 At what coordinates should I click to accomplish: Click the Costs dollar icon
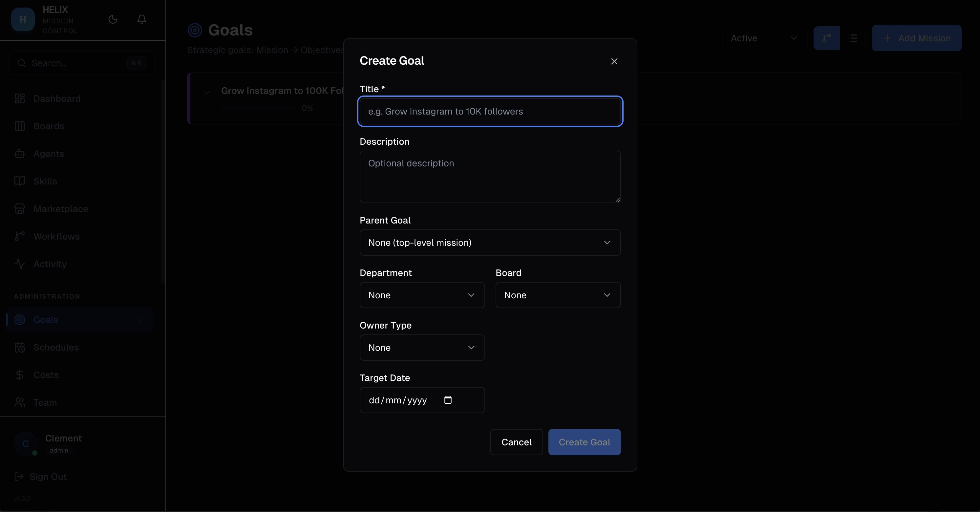coord(19,375)
